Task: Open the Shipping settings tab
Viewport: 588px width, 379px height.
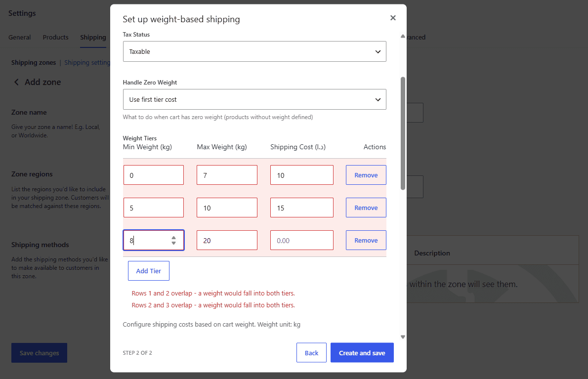Action: click(93, 37)
